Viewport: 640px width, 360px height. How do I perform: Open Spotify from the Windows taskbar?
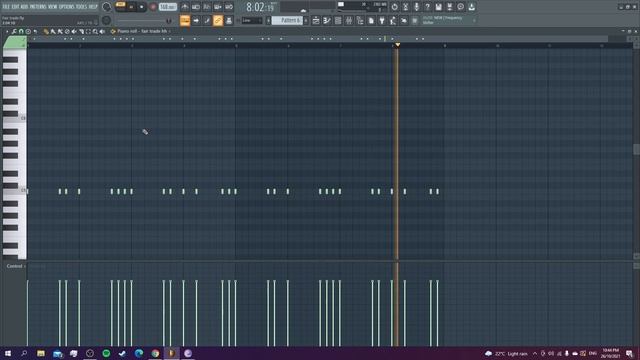[106, 353]
